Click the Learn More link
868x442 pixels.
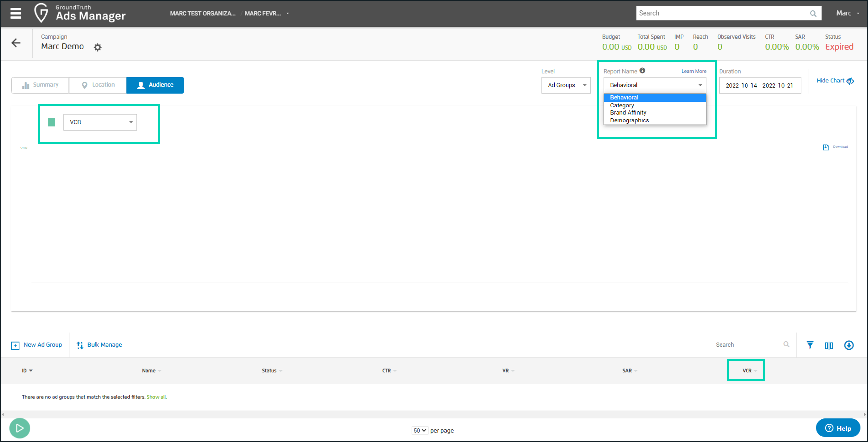(x=694, y=71)
